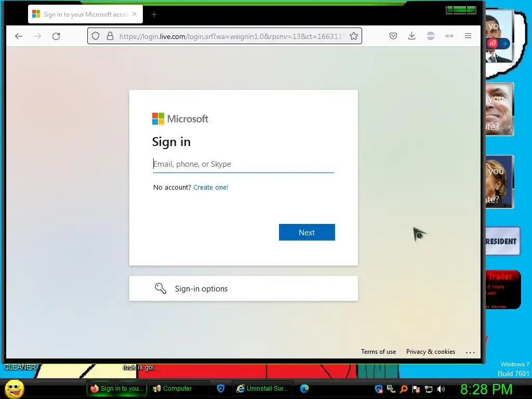This screenshot has width=532, height=399.
Task: Open the Privacy & cookies link
Action: click(x=431, y=352)
